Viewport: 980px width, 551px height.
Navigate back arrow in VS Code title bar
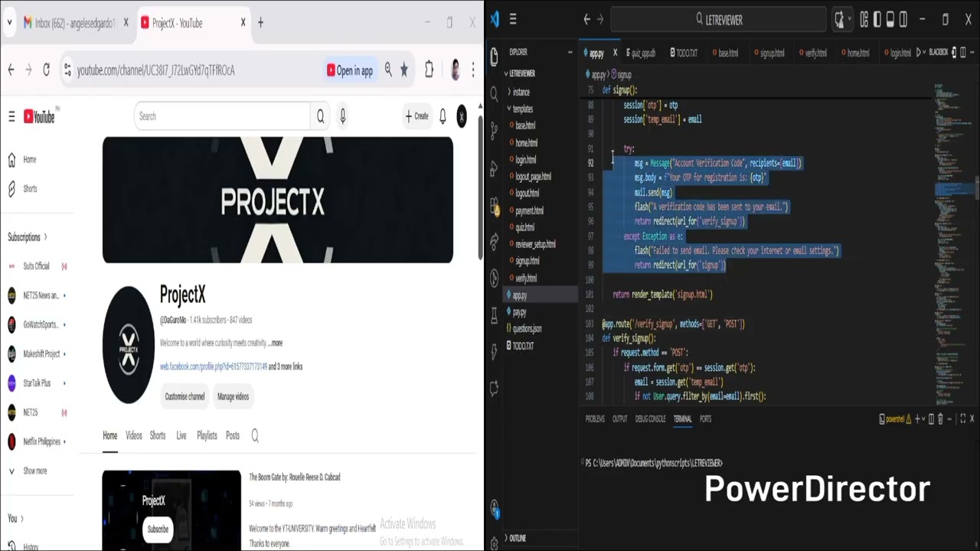pos(587,20)
